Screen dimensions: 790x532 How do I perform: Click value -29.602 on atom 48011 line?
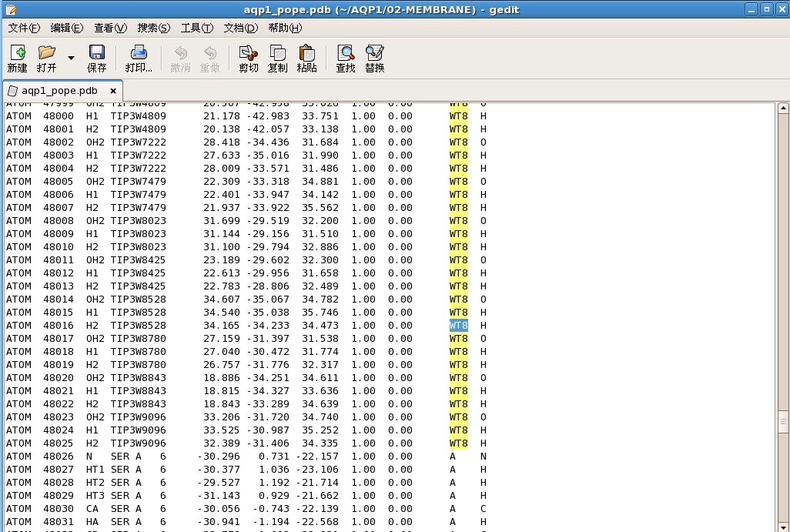click(268, 260)
